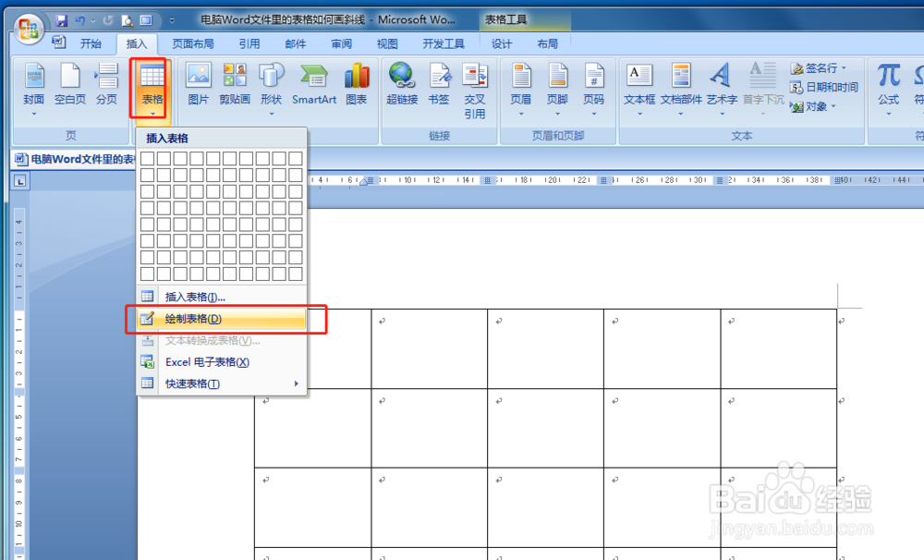
Task: Open the 页眉 header dropdown
Action: [521, 89]
